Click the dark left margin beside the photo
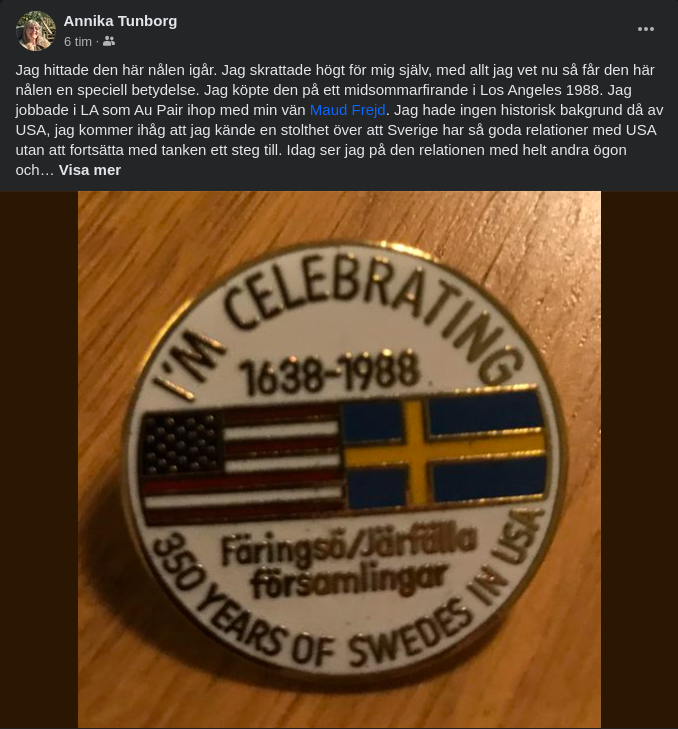 pos(38,460)
